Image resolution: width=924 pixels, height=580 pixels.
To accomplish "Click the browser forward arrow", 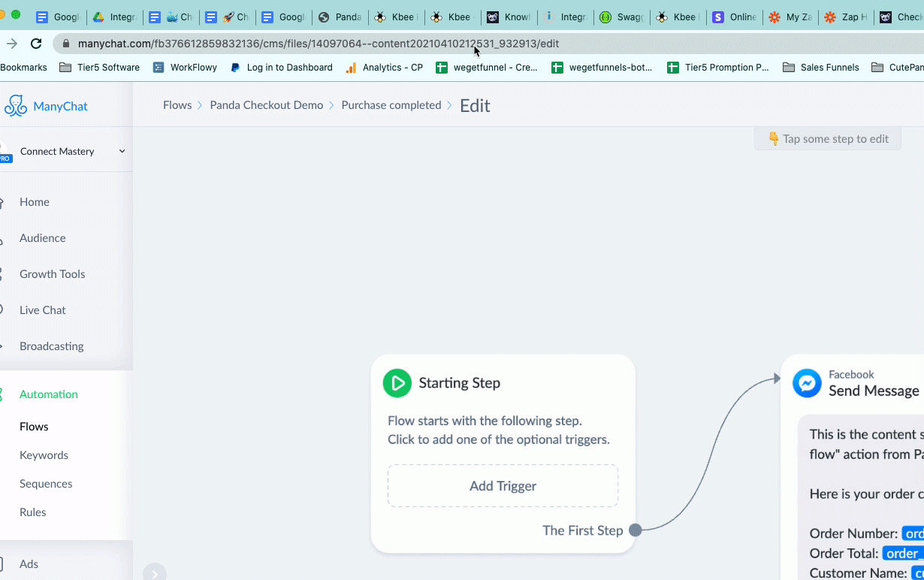I will 11,44.
